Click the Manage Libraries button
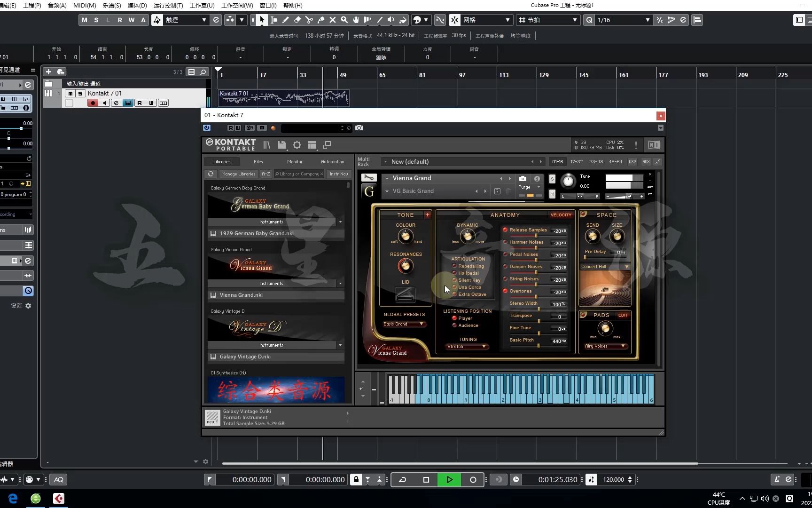The image size is (812, 508). pyautogui.click(x=238, y=174)
